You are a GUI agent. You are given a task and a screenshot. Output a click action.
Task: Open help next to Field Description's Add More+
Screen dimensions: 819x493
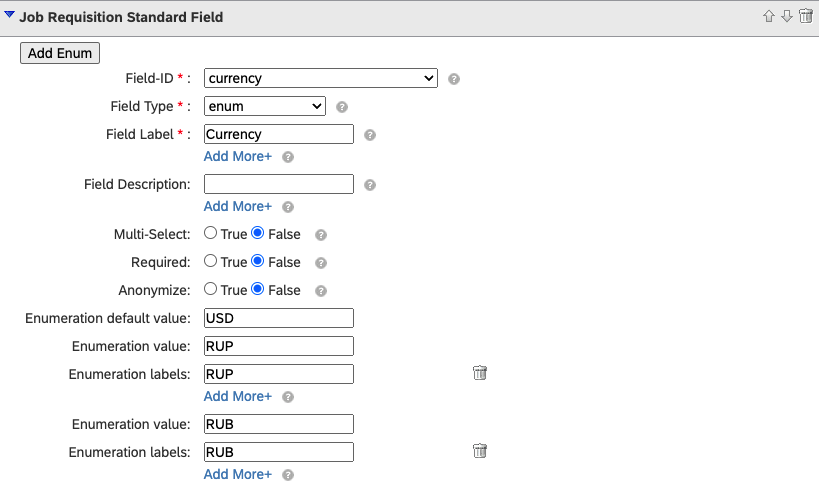[x=288, y=207]
